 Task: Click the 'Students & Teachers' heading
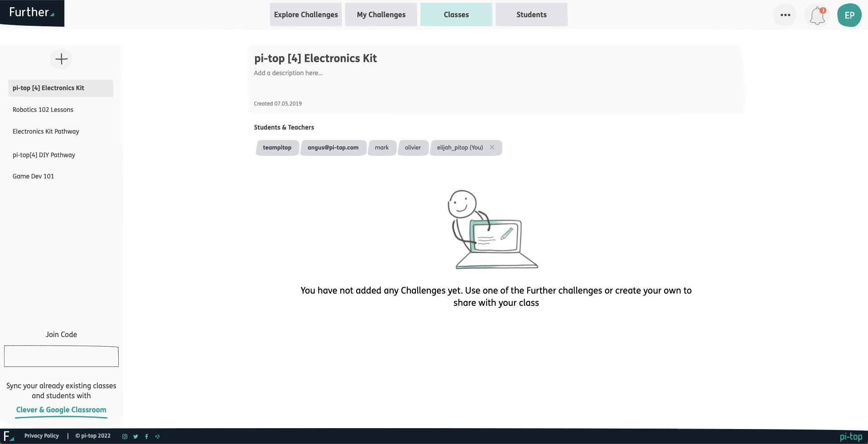(x=284, y=127)
